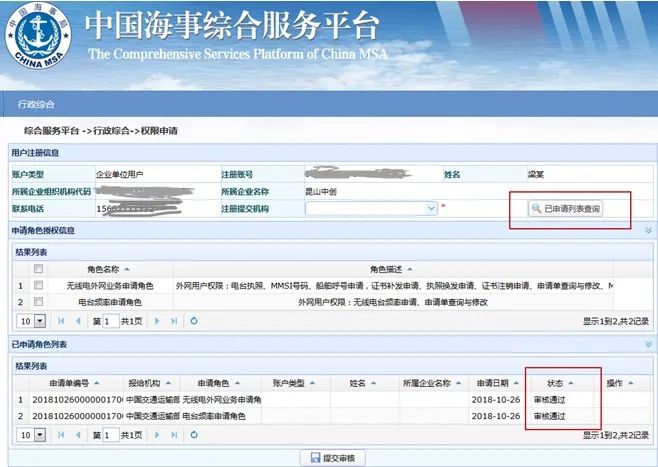658x467 pixels.
Task: Go to first page in applied list pager
Action: (x=61, y=435)
